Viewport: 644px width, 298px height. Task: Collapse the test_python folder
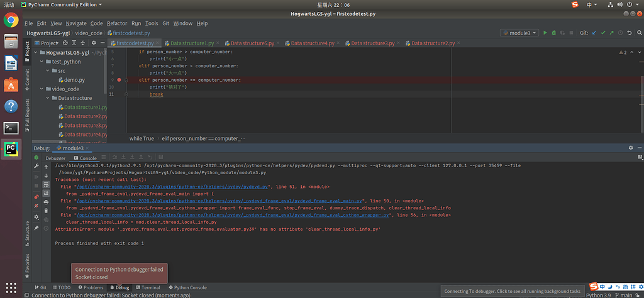42,62
